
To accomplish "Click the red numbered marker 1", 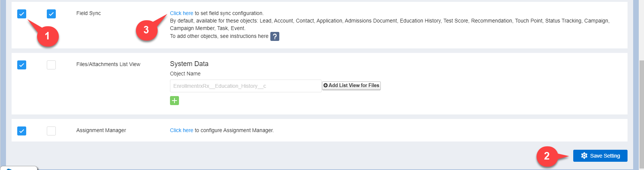I will (47, 36).
